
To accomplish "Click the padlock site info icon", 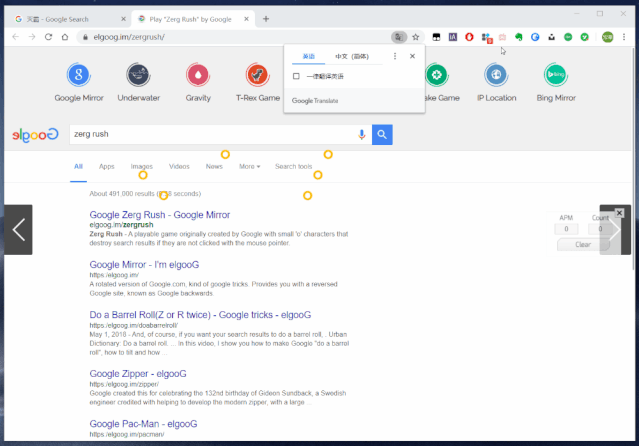I will pos(85,37).
